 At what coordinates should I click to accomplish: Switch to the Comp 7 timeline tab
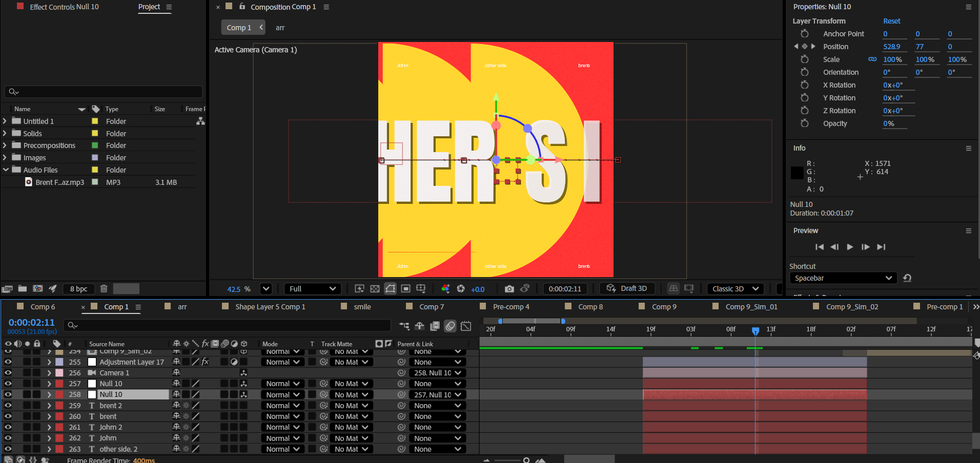tap(431, 307)
